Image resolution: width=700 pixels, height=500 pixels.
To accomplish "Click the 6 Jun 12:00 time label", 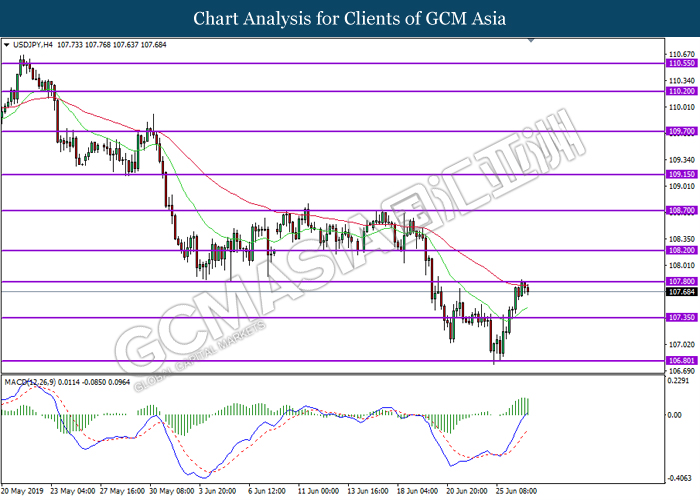I will 267,491.
